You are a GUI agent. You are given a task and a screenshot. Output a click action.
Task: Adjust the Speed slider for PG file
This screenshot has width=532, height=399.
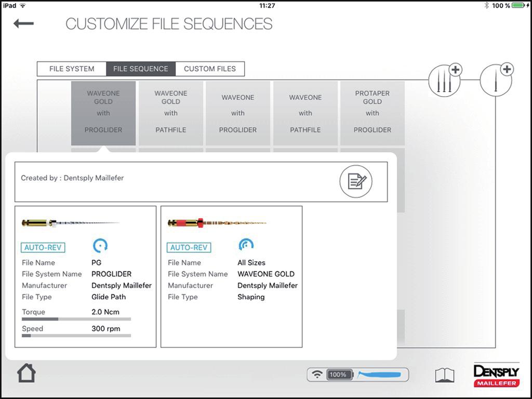click(76, 336)
